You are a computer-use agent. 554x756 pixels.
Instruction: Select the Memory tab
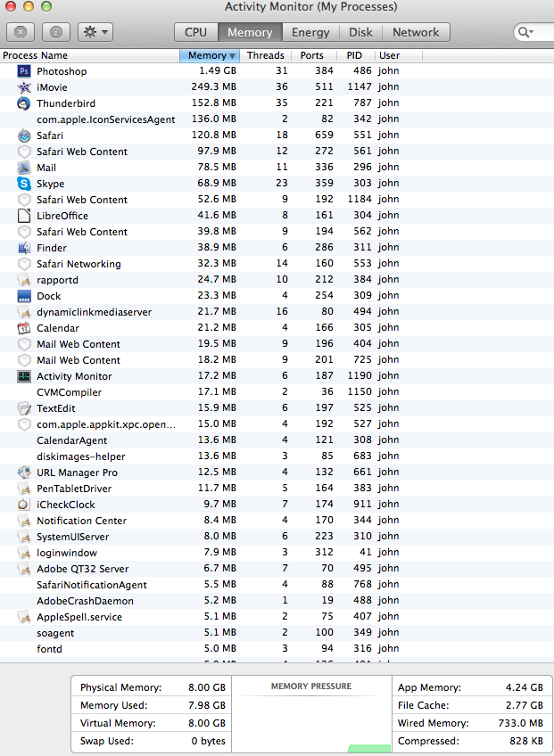[250, 32]
